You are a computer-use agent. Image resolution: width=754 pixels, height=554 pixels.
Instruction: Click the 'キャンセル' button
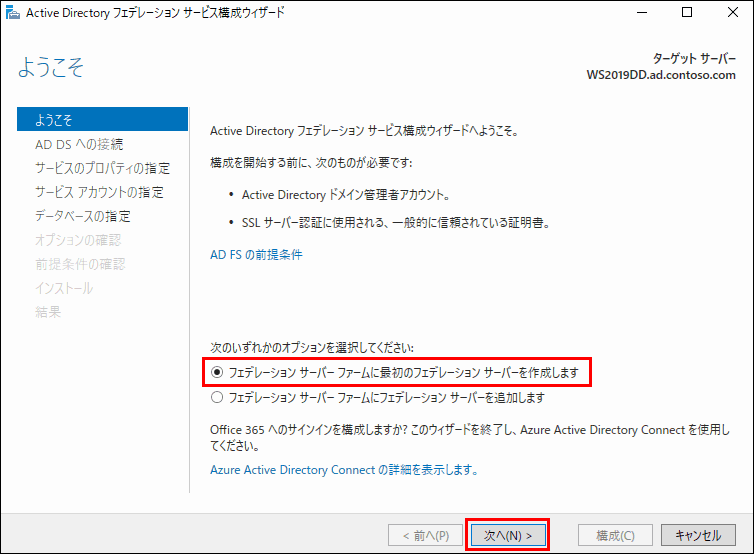tap(698, 535)
